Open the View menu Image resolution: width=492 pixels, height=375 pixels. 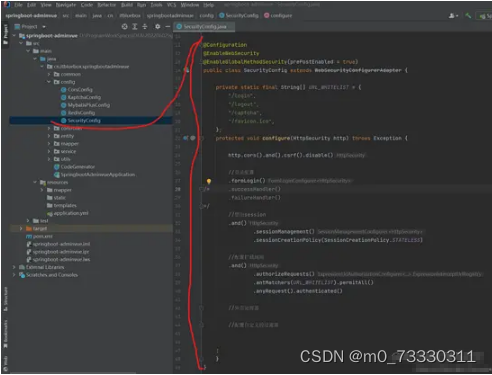[x=46, y=5]
